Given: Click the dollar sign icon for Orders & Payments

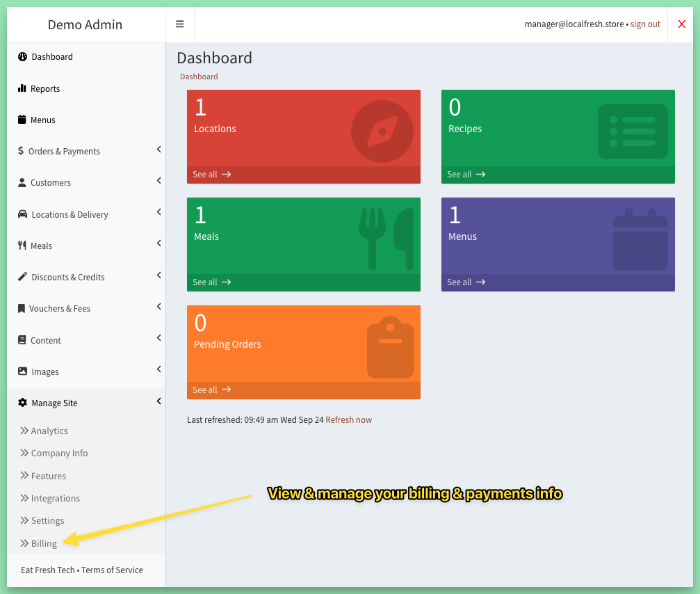Looking at the screenshot, I should point(21,151).
